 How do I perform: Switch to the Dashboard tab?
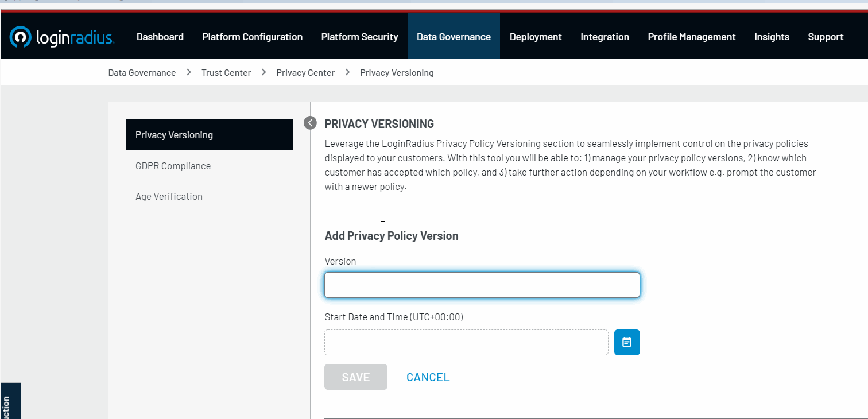[x=160, y=37]
